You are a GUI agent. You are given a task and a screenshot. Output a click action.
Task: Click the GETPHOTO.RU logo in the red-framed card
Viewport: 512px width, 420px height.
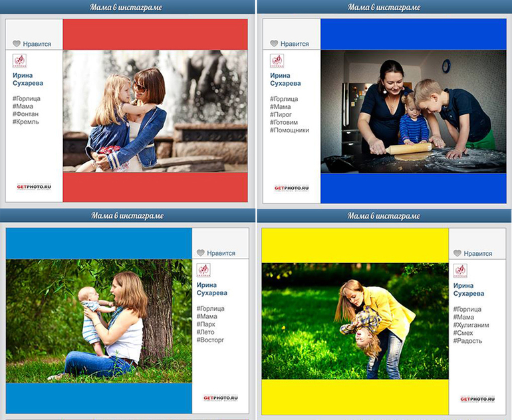click(x=34, y=187)
